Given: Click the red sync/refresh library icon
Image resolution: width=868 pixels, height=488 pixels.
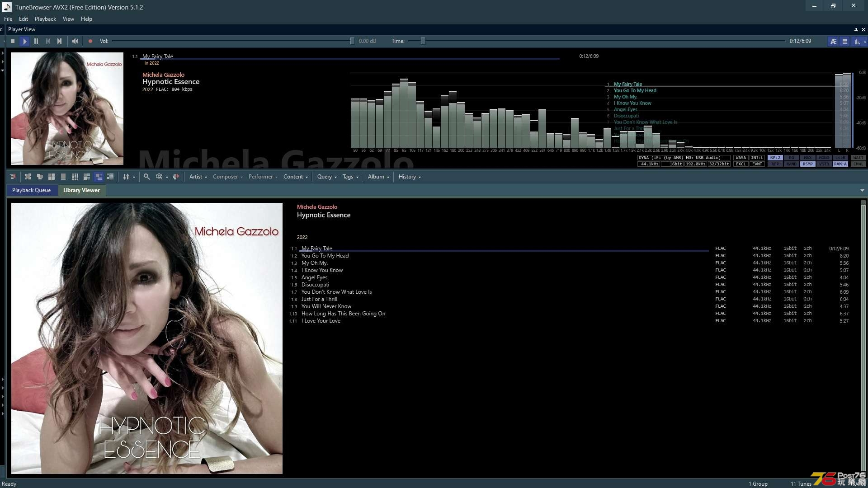Looking at the screenshot, I should pos(176,177).
